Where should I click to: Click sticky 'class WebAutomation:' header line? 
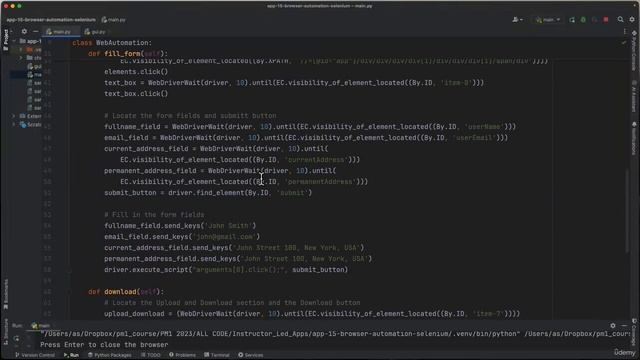tap(112, 43)
